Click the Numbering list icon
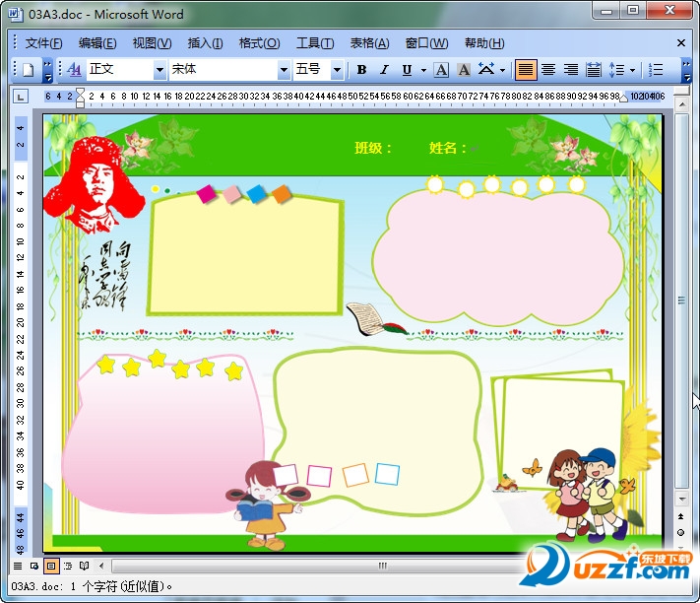Image resolution: width=700 pixels, height=603 pixels. 656,70
